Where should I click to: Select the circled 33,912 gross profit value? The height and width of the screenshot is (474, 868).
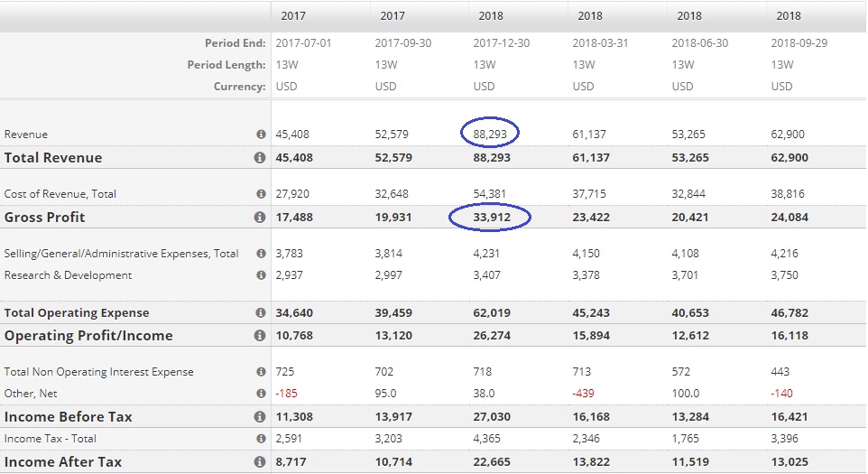click(x=490, y=218)
